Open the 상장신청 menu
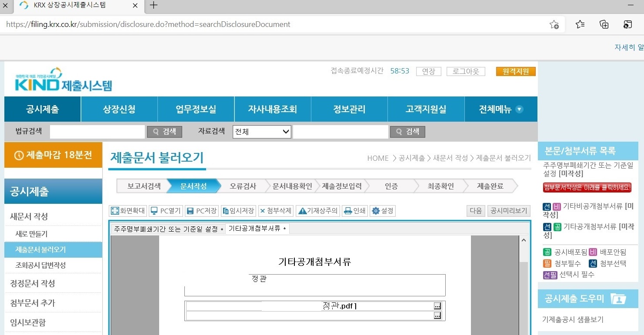The width and height of the screenshot is (644, 335). pyautogui.click(x=118, y=109)
